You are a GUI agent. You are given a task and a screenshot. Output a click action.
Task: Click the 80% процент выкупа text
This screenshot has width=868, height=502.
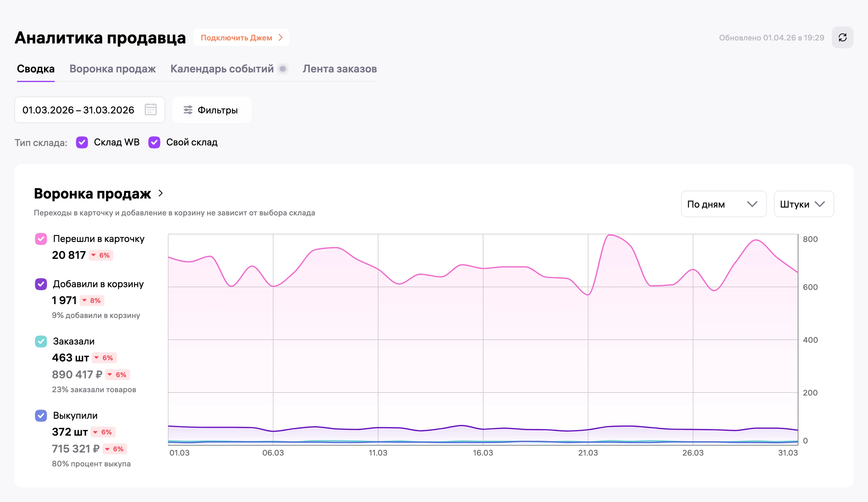pos(91,464)
